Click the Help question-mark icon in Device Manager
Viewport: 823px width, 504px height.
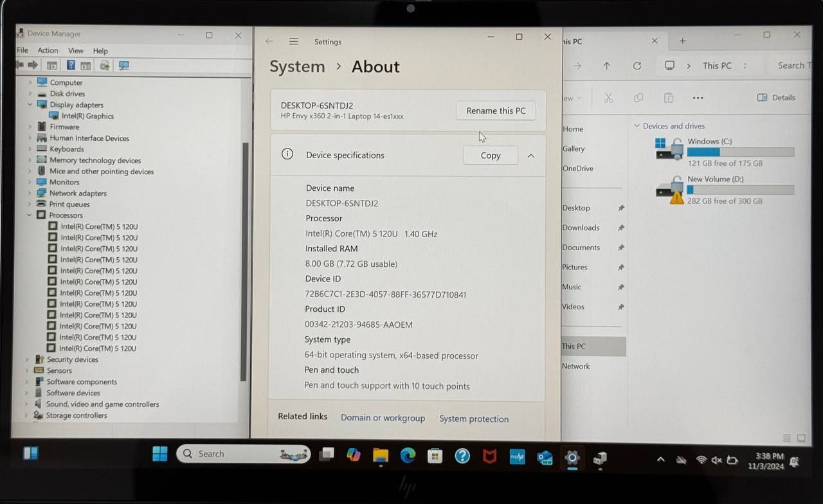(x=71, y=65)
